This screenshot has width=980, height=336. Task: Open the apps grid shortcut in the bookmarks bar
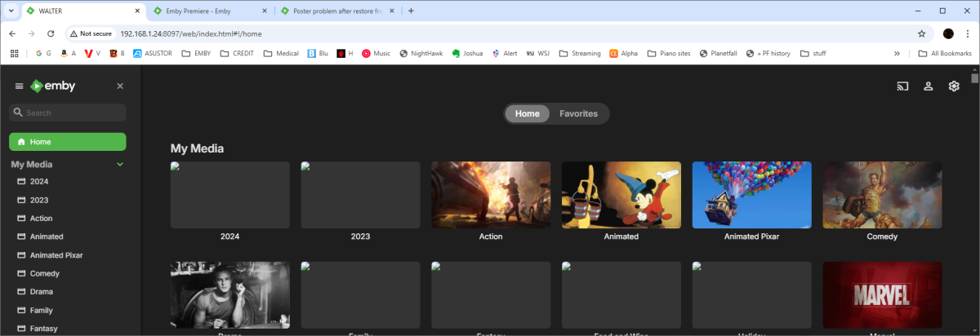pos(14,53)
